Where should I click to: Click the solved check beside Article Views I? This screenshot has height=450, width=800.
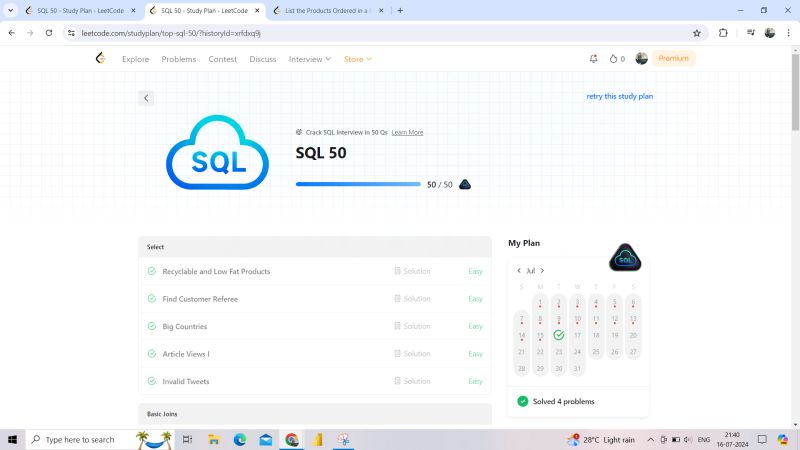152,354
